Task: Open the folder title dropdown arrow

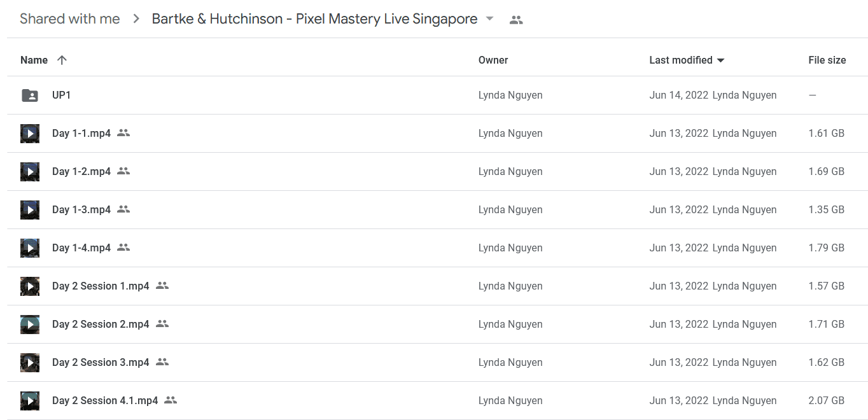Action: (x=489, y=19)
